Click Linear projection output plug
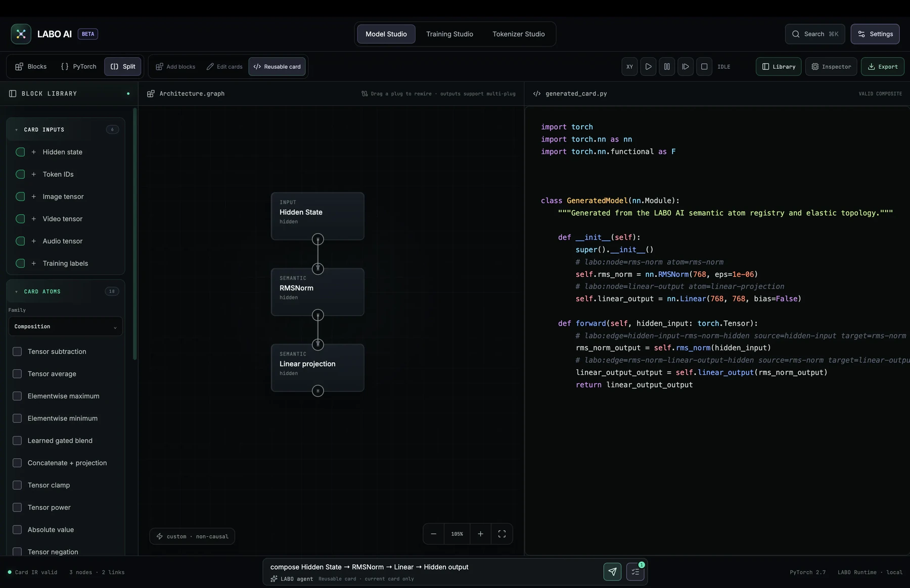Screen dimensions: 910x588 click(317, 390)
